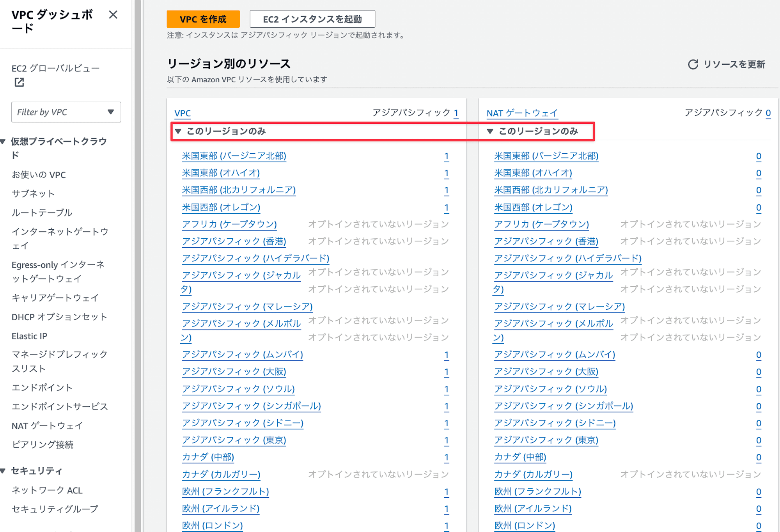Click the VPC card title link
Image resolution: width=780 pixels, height=532 pixels.
tap(183, 113)
